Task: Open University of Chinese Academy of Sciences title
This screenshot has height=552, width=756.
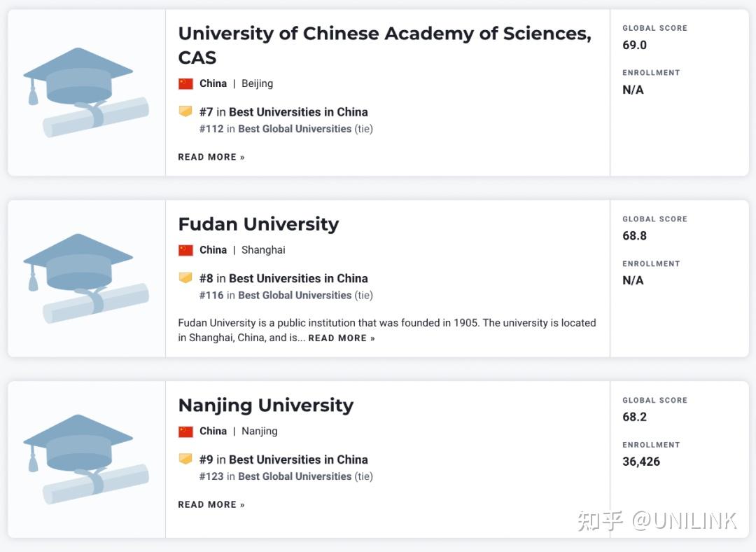Action: 385,45
